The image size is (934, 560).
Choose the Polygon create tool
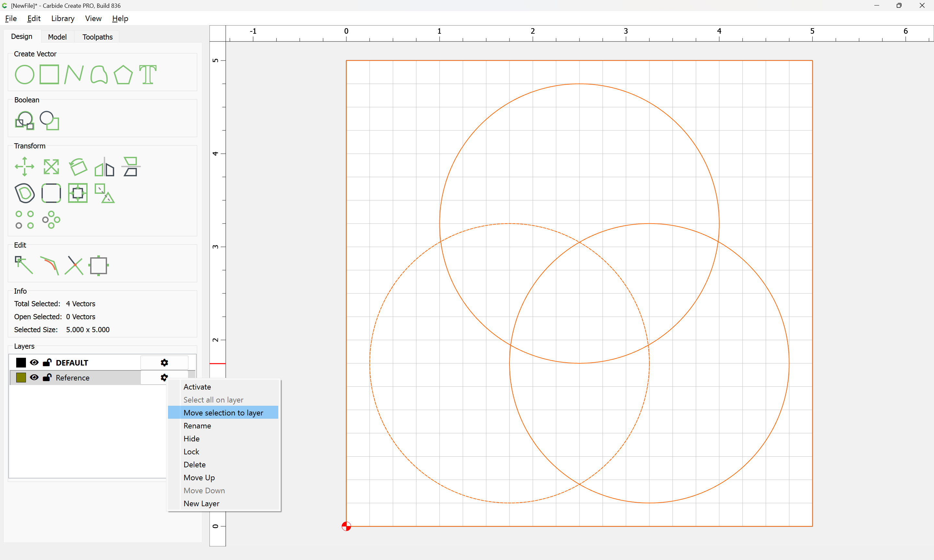(x=123, y=74)
